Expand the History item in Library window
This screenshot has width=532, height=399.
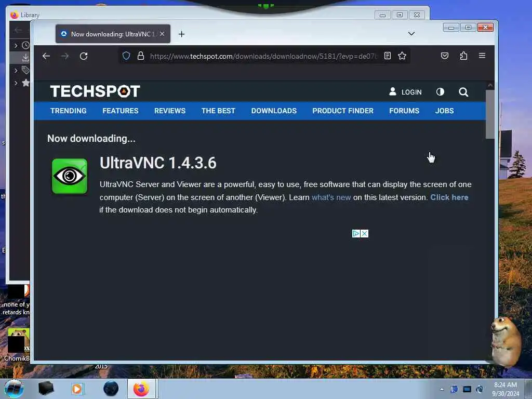16,45
